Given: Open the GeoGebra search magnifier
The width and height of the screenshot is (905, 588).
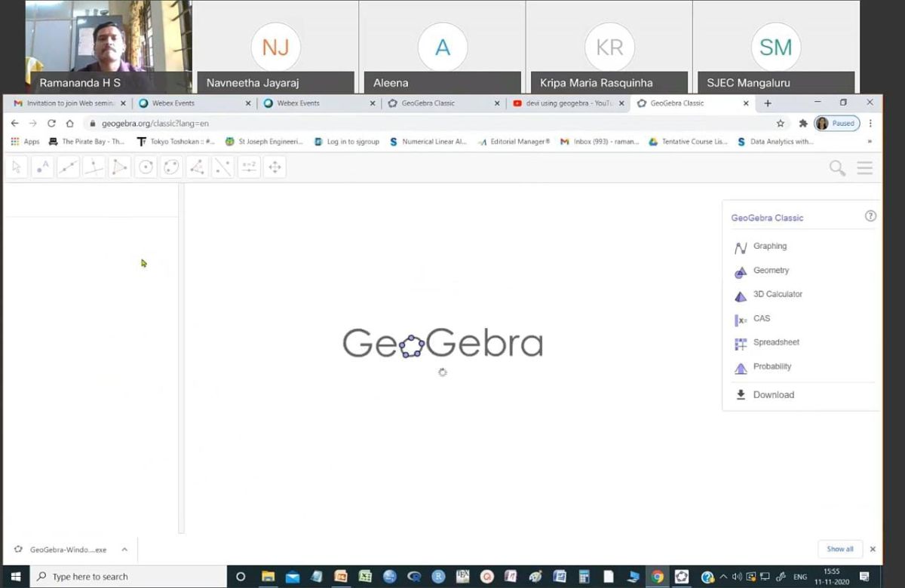Looking at the screenshot, I should coord(837,168).
